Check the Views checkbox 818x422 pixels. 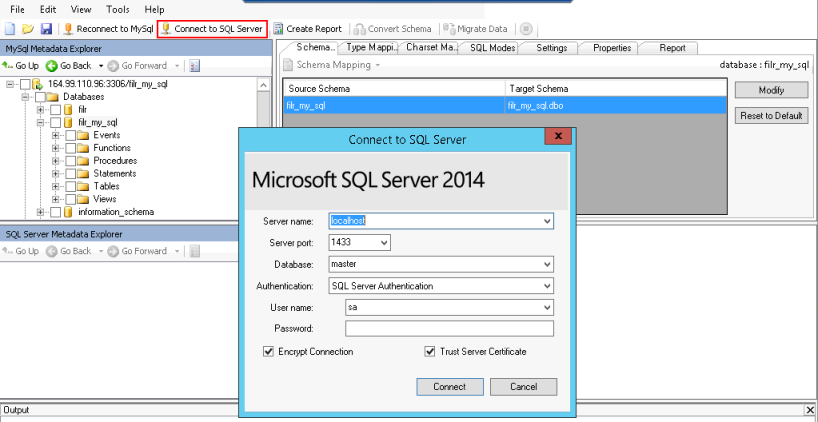pyautogui.click(x=70, y=199)
